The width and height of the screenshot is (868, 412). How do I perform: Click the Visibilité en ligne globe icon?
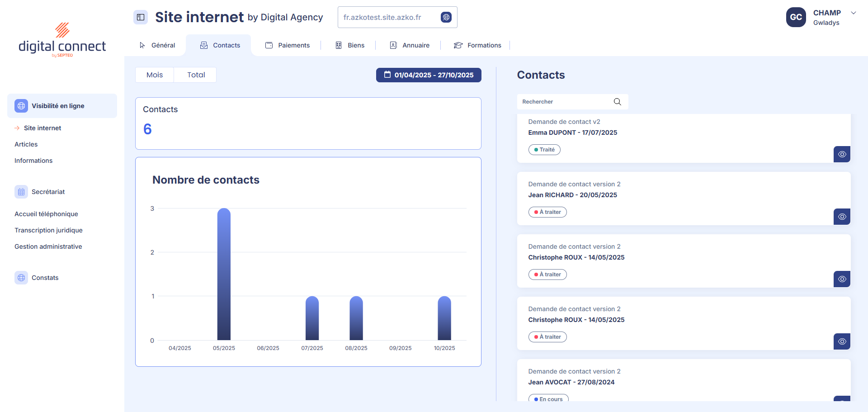pyautogui.click(x=21, y=106)
